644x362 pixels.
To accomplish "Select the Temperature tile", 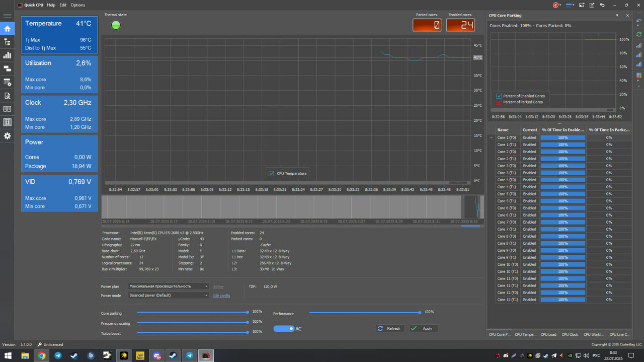I will click(x=59, y=34).
